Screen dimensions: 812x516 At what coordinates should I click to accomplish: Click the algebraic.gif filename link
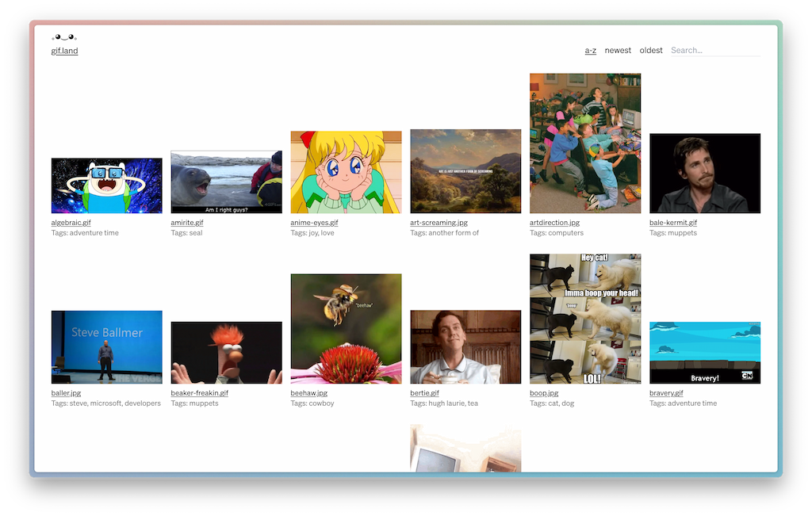(71, 223)
